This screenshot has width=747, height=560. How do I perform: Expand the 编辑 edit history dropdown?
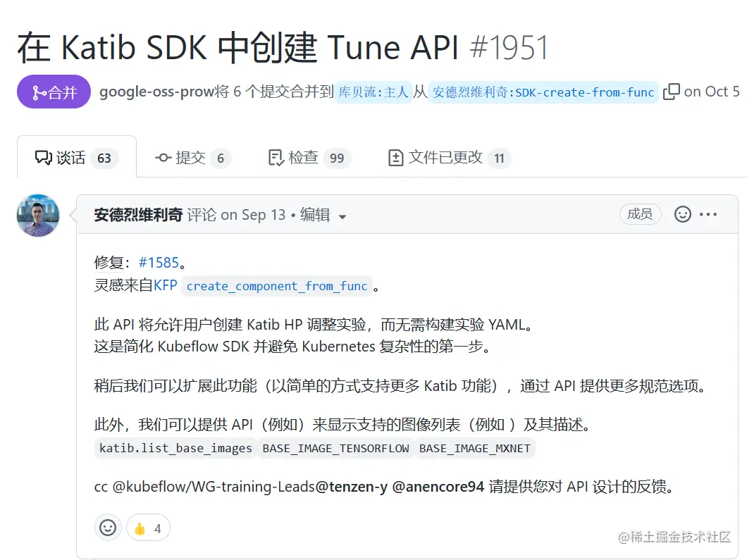pos(323,216)
